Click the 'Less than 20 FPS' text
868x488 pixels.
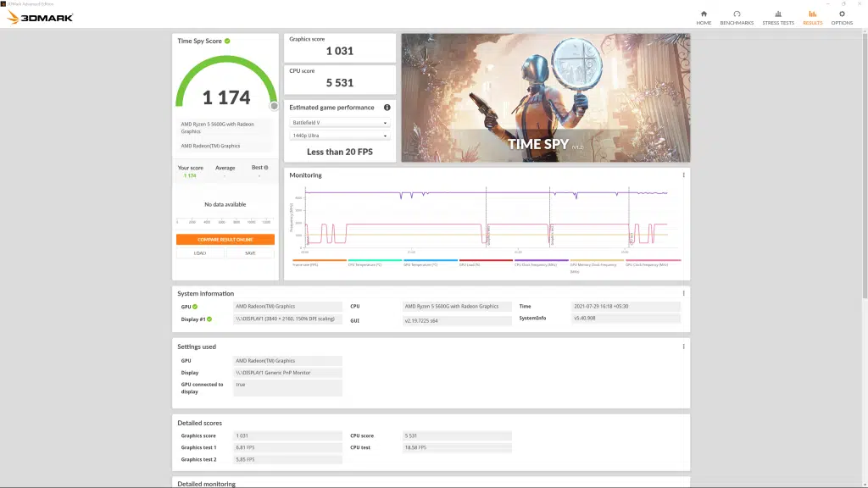pyautogui.click(x=339, y=152)
